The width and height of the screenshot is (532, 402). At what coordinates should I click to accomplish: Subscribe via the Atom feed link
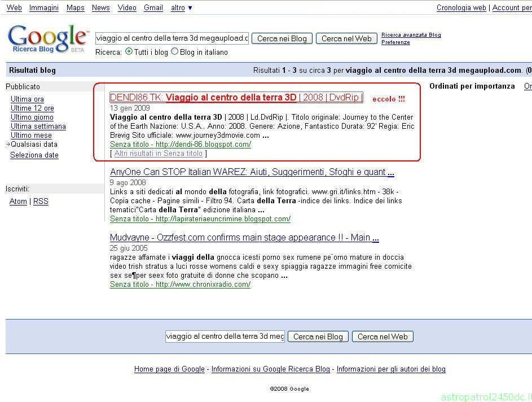click(18, 202)
